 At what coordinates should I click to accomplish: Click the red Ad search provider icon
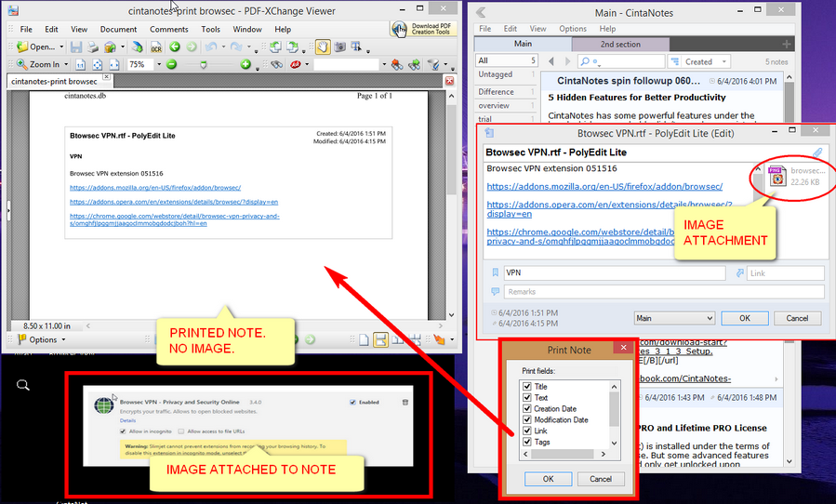coord(295,64)
